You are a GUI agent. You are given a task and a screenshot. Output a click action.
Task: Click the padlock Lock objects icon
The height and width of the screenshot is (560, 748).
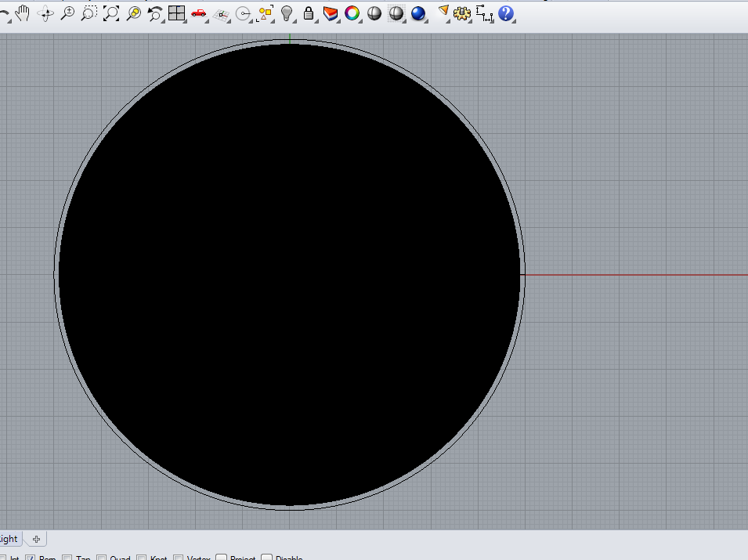[x=309, y=13]
